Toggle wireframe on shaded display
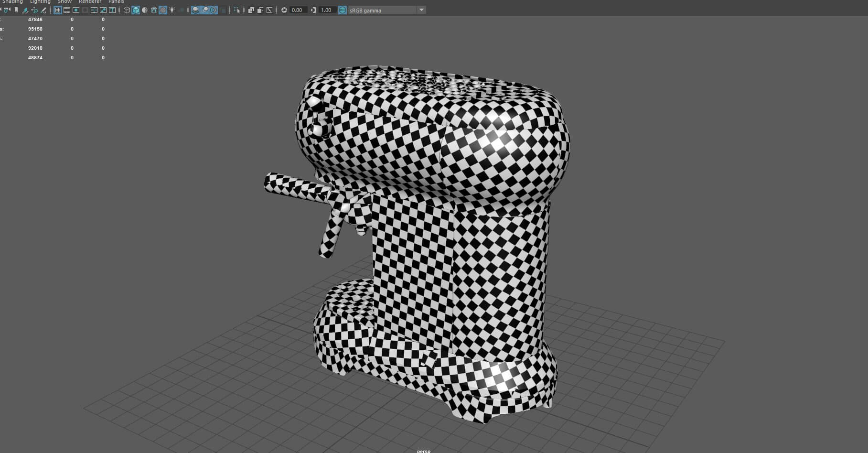This screenshot has width=868, height=453. [x=154, y=10]
